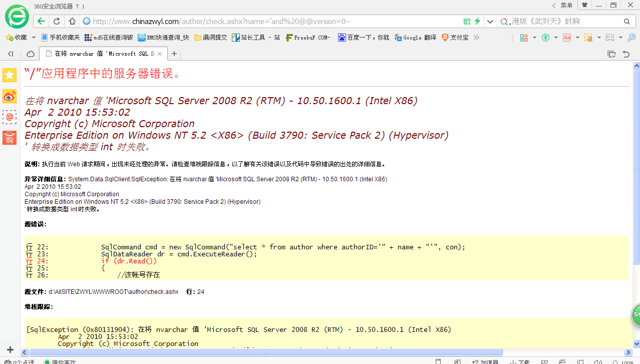Click the game controller icon
Screen dimensions: 640x364
[x=610, y=38]
